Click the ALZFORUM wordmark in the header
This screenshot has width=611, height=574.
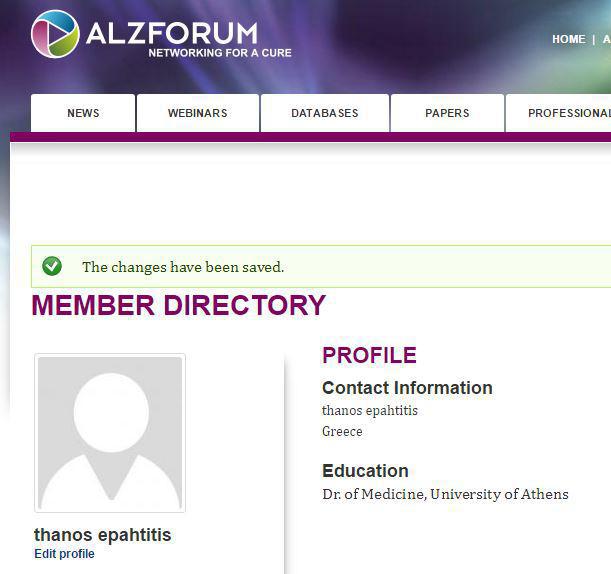click(172, 33)
